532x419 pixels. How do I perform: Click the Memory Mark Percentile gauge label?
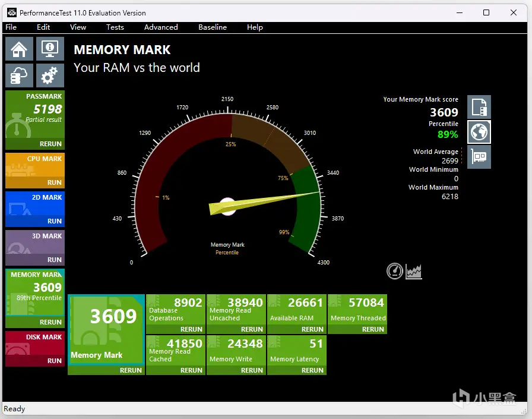pyautogui.click(x=227, y=248)
